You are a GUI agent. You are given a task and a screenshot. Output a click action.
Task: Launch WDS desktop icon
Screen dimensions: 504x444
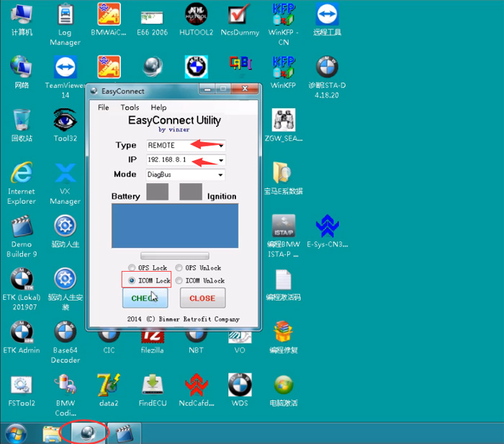coord(240,390)
